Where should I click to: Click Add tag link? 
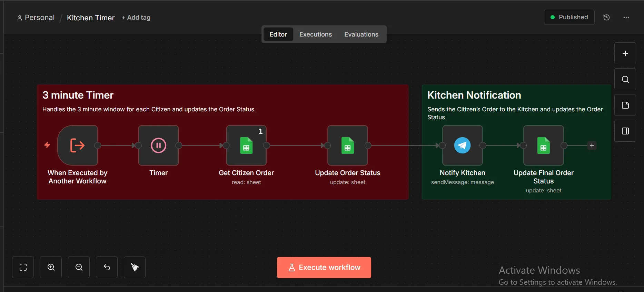tap(136, 18)
